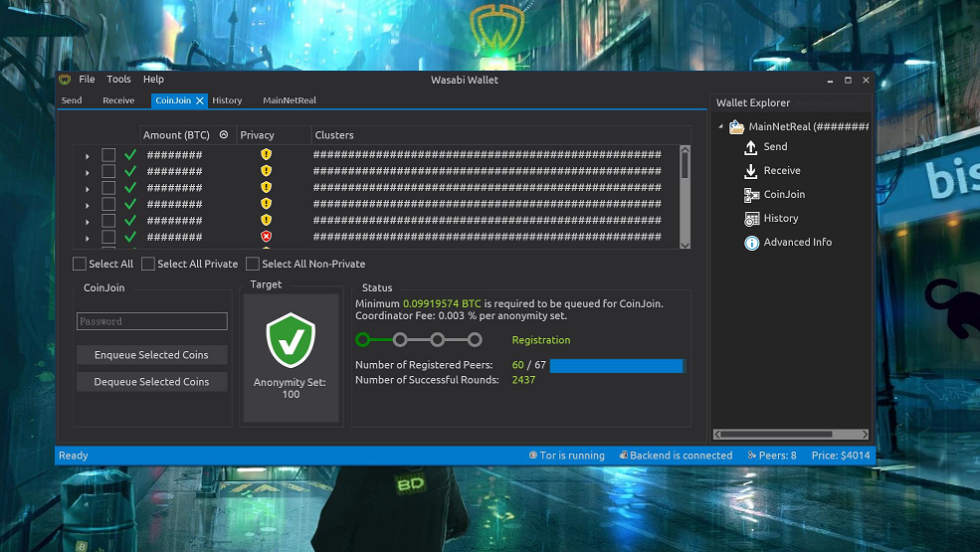
Task: Focus the Password input field
Action: click(152, 321)
